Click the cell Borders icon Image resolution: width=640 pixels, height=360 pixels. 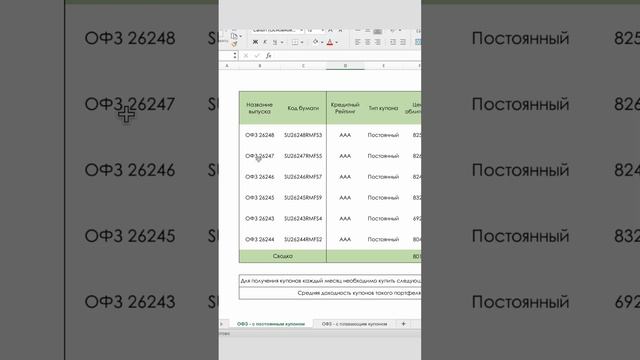[295, 42]
